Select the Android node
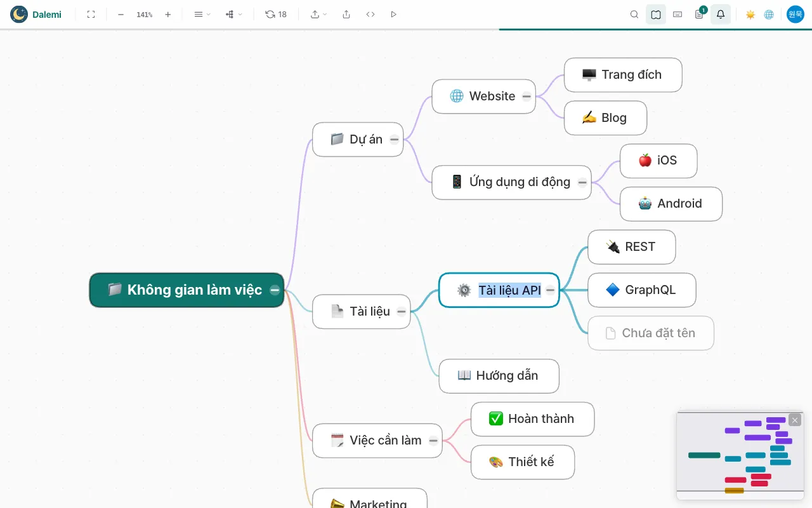This screenshot has width=812, height=508. pos(671,204)
